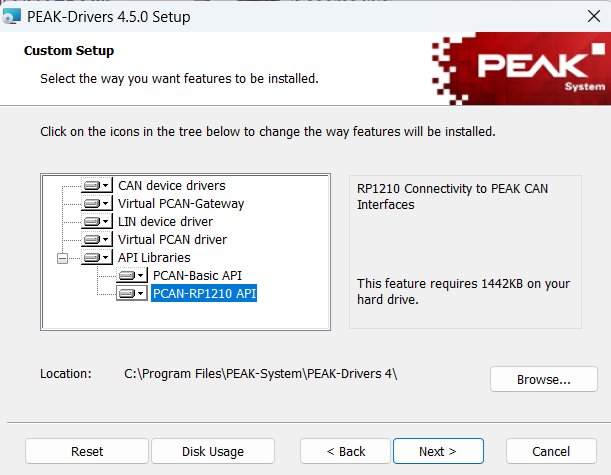Click the Reset button

pos(87,451)
